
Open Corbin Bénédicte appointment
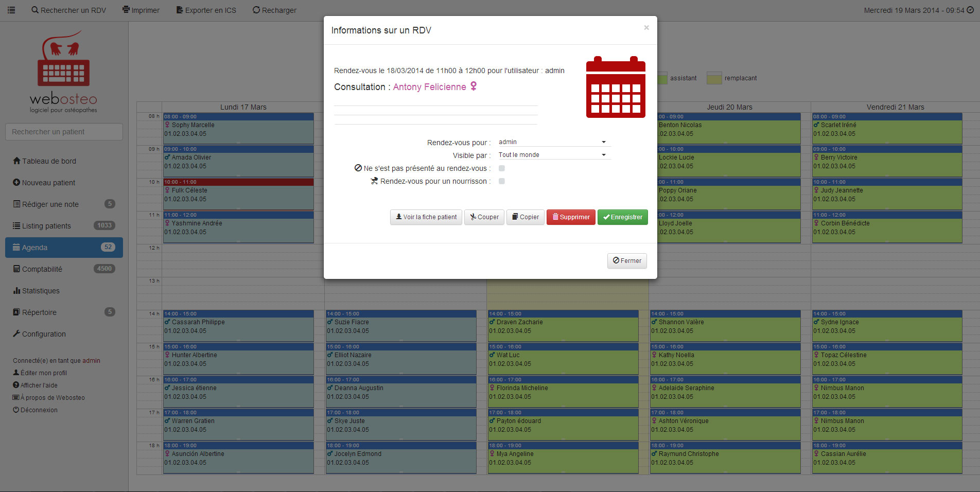[x=887, y=227]
